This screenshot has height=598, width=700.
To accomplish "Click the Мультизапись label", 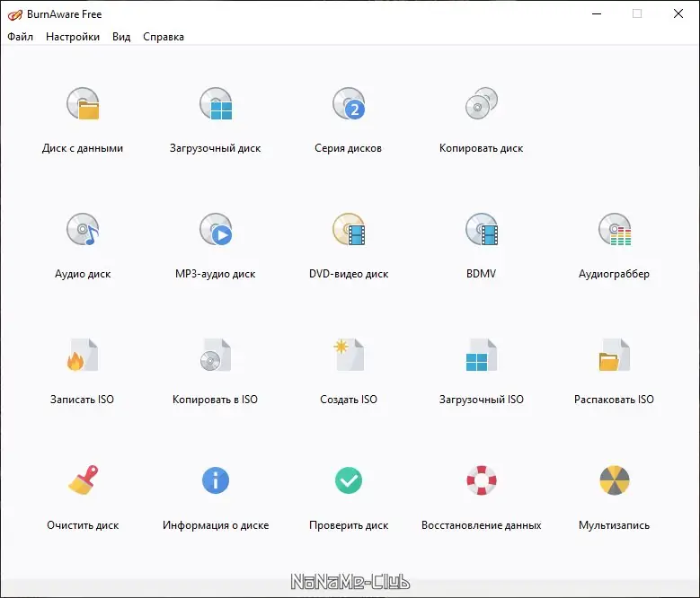I will tap(615, 525).
